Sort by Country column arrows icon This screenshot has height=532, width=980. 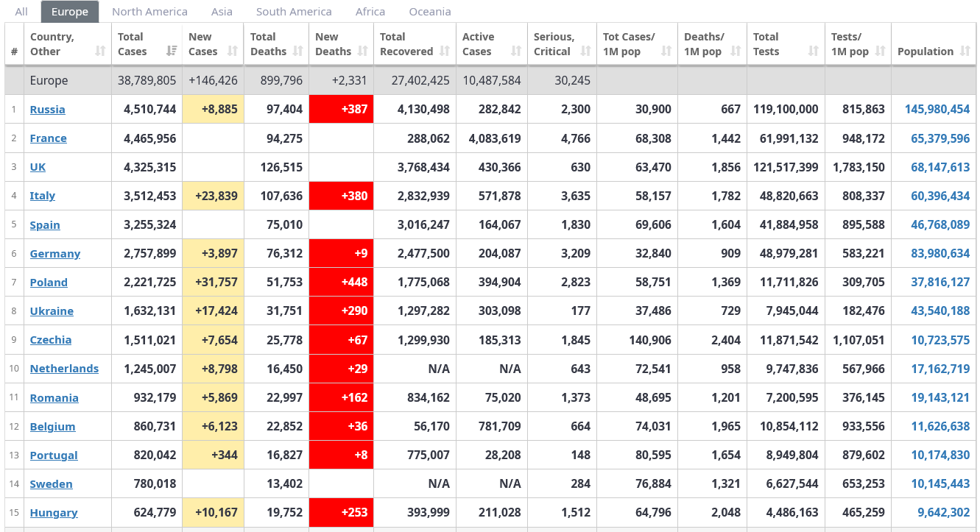[100, 52]
